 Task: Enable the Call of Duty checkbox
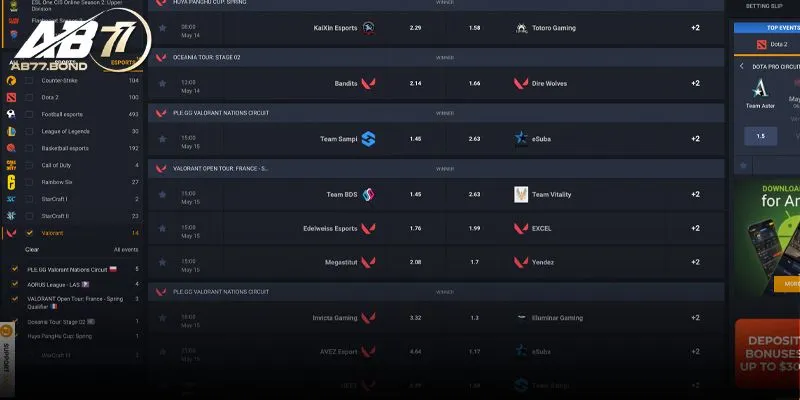(29, 165)
